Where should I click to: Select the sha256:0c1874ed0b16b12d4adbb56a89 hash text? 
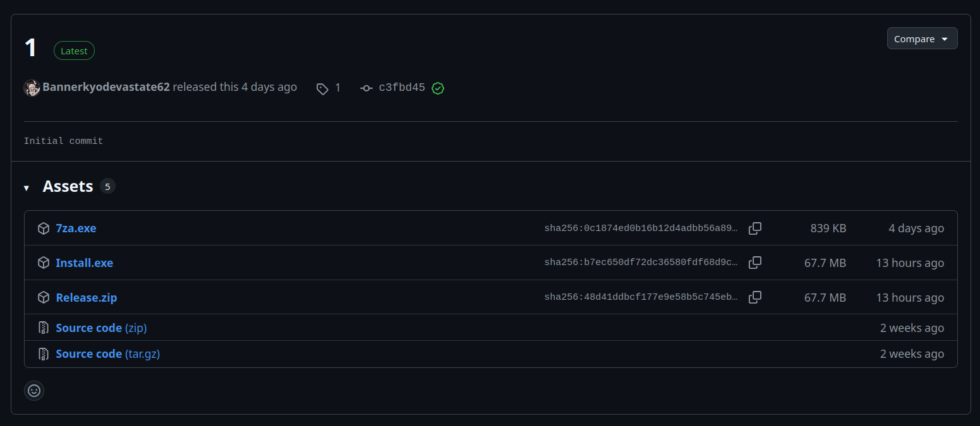point(641,228)
